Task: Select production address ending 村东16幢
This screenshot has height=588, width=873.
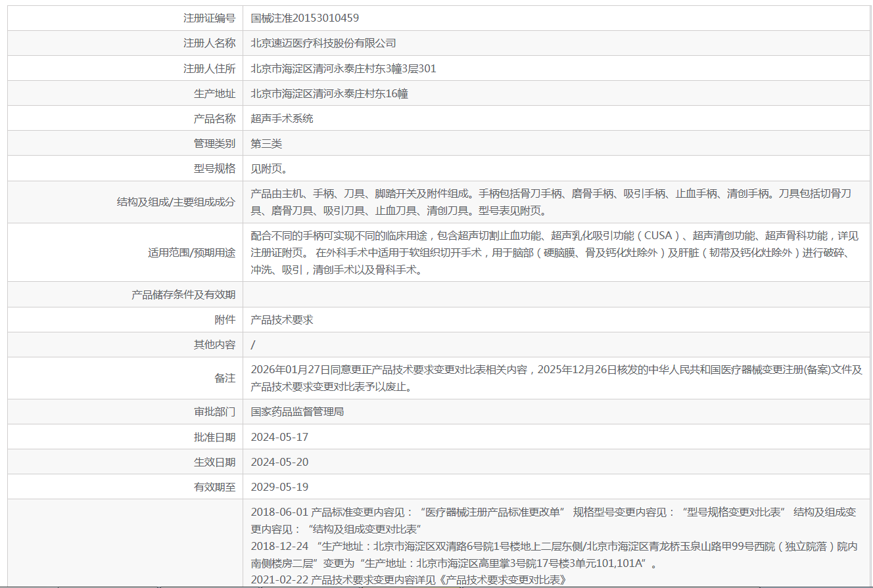Action: click(329, 93)
